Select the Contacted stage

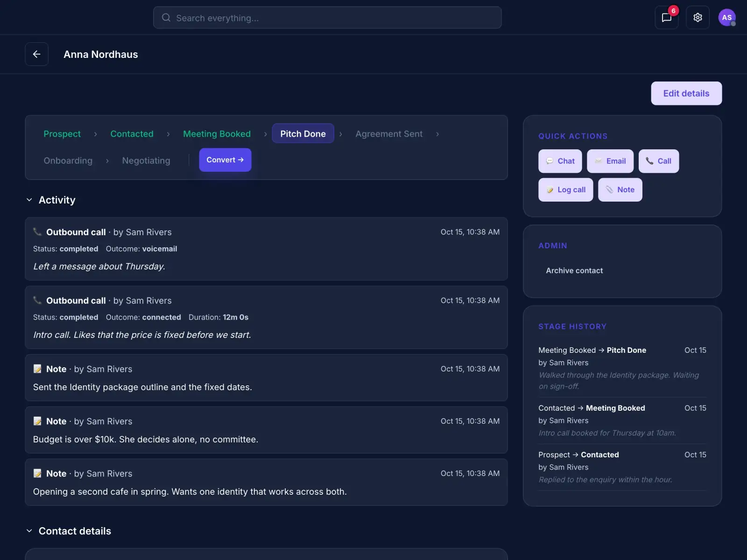[132, 134]
